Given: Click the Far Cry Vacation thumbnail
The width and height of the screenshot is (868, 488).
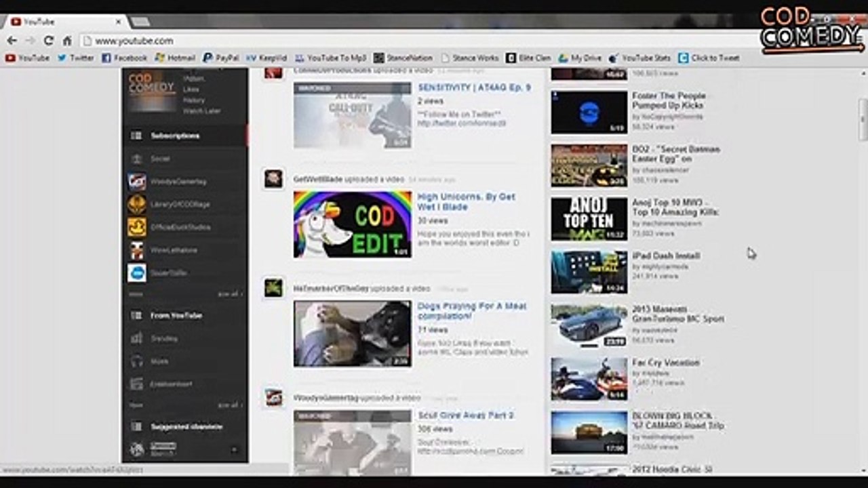Looking at the screenshot, I should click(589, 379).
